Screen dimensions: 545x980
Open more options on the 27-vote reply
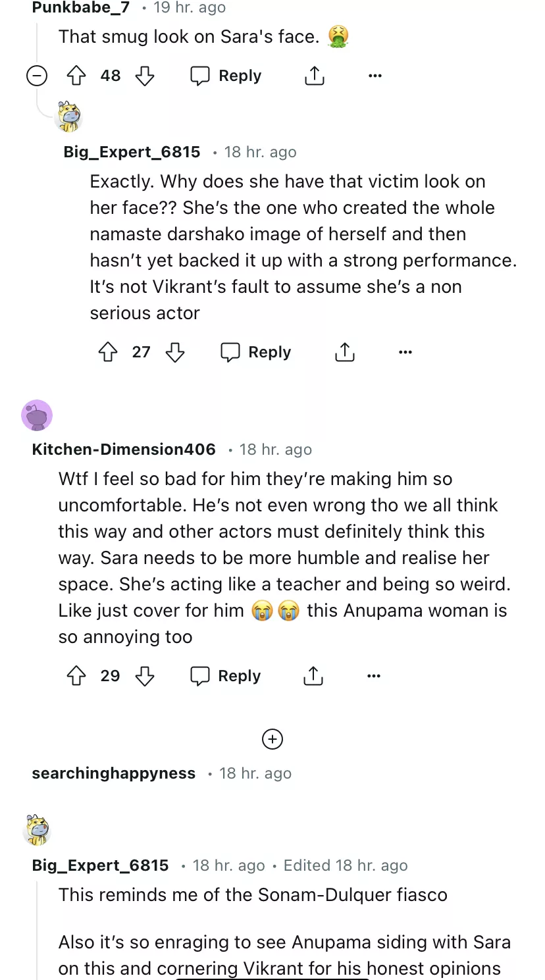[405, 353]
